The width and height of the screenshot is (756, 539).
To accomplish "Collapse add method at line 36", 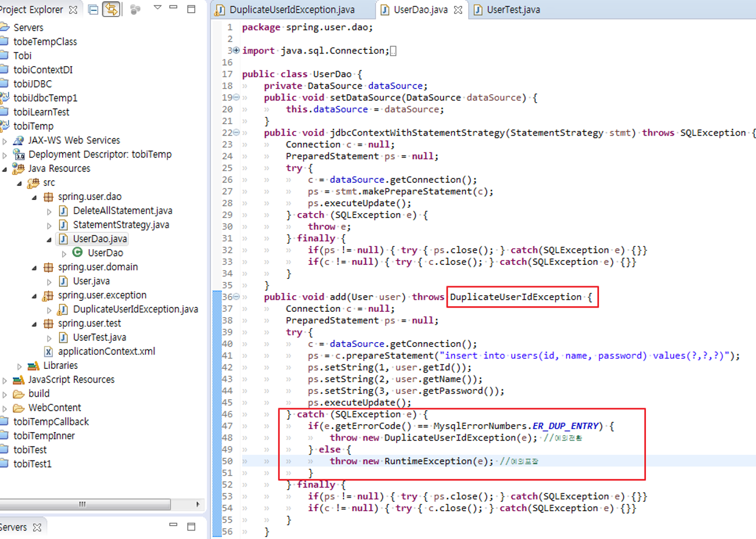I will click(x=237, y=297).
